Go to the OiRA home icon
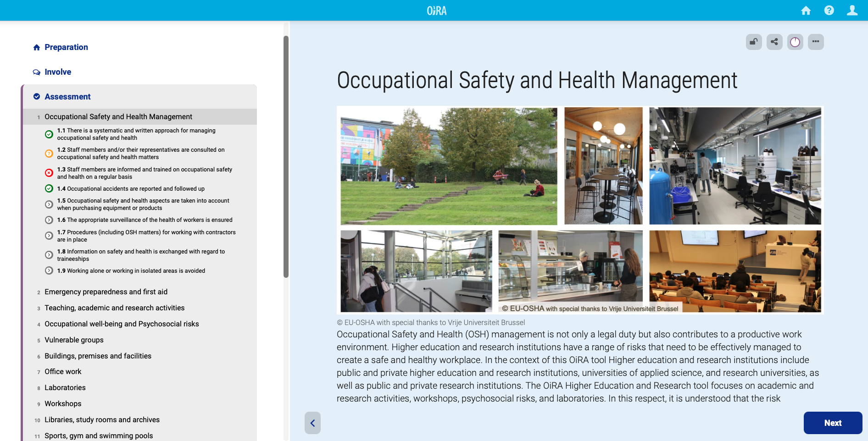This screenshot has height=441, width=868. tap(806, 11)
